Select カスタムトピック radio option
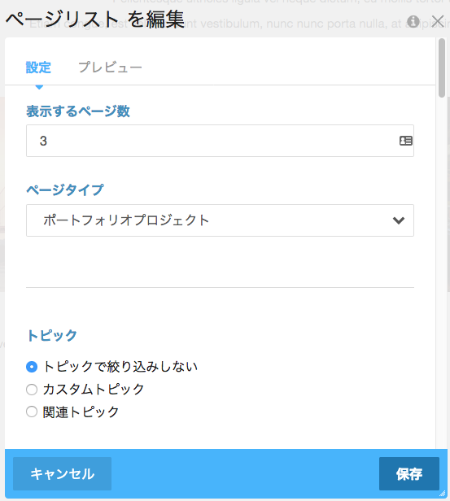 32,389
